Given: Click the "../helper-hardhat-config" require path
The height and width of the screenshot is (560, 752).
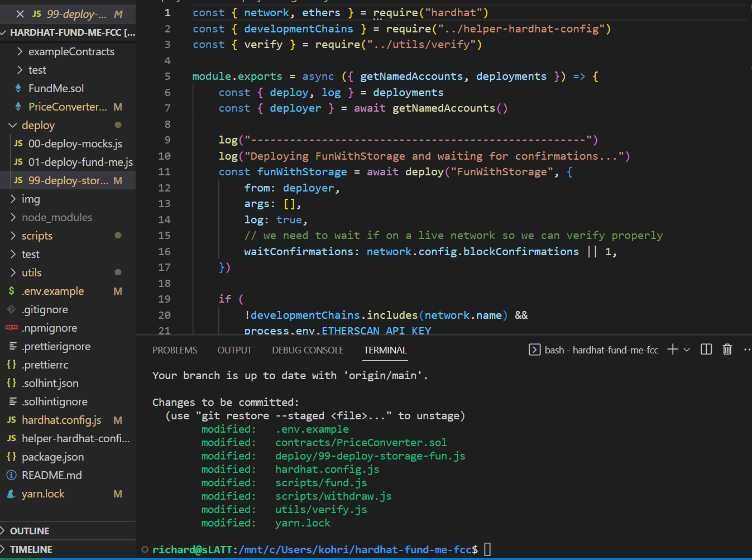Looking at the screenshot, I should 521,29.
